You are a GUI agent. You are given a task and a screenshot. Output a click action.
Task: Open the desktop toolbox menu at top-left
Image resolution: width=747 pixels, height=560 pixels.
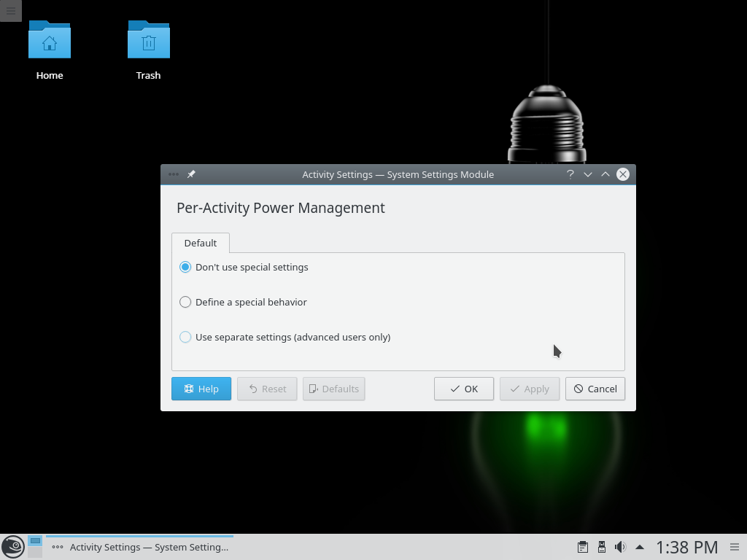click(x=10, y=10)
